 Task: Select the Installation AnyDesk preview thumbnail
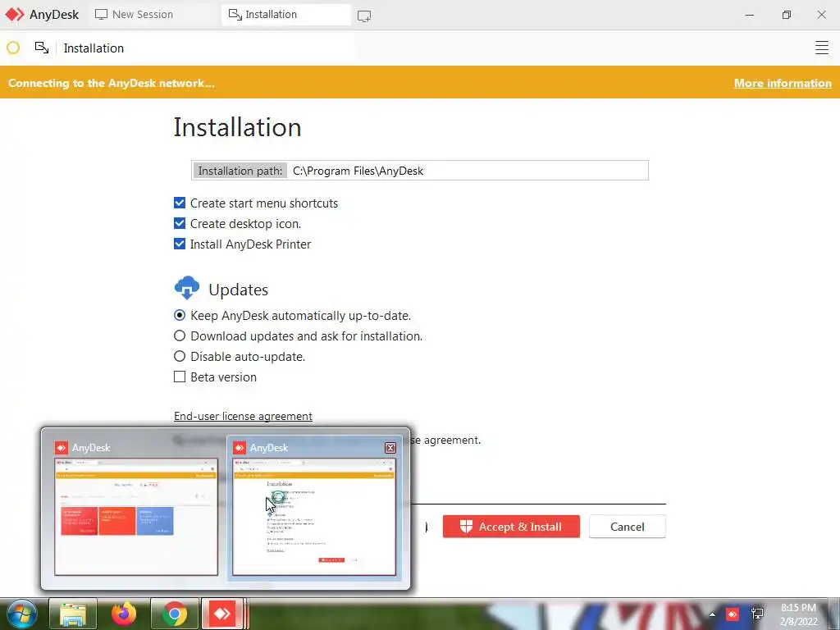pos(314,517)
